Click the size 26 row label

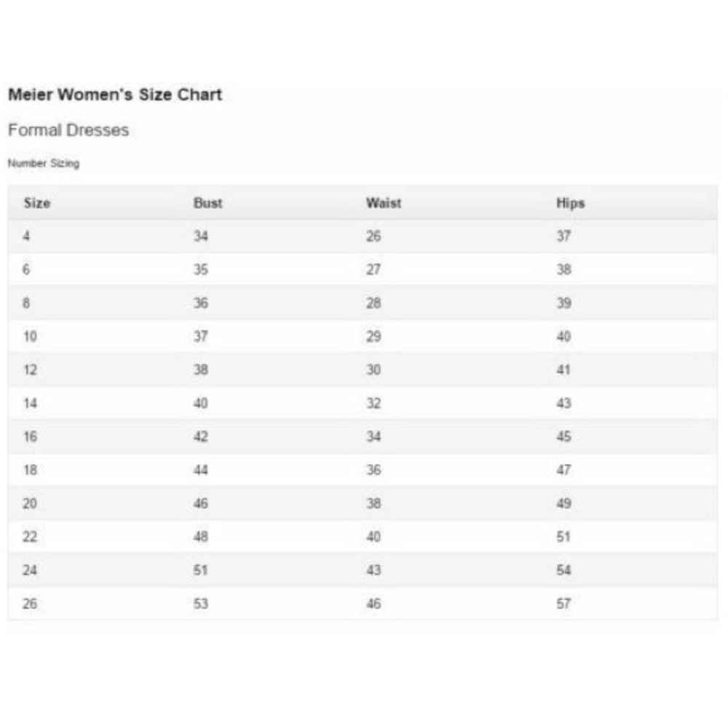tap(30, 604)
